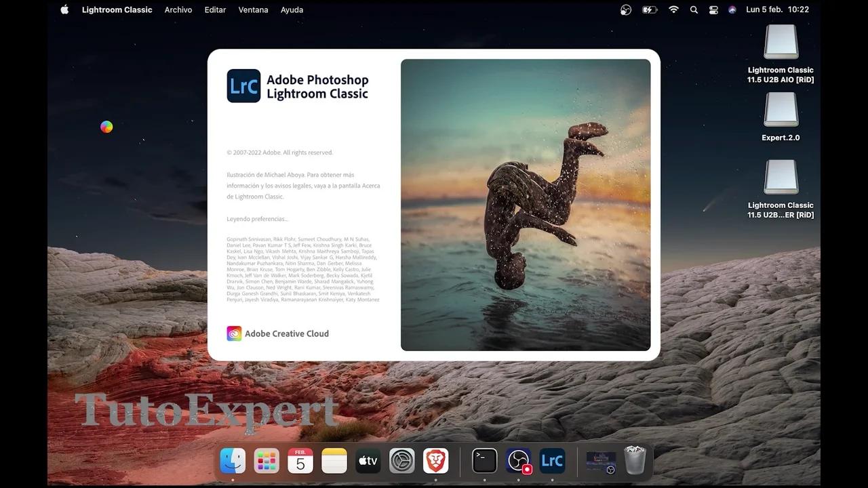Activate Siri from the menu bar
Viewport: 868px width, 488px height.
tap(732, 9)
